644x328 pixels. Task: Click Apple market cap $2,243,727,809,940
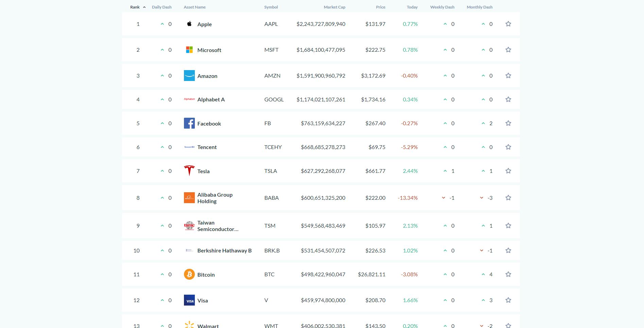321,24
